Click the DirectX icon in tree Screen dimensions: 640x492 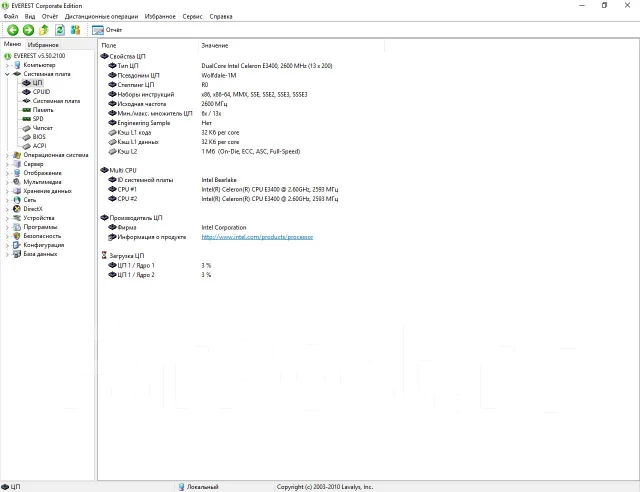17,209
